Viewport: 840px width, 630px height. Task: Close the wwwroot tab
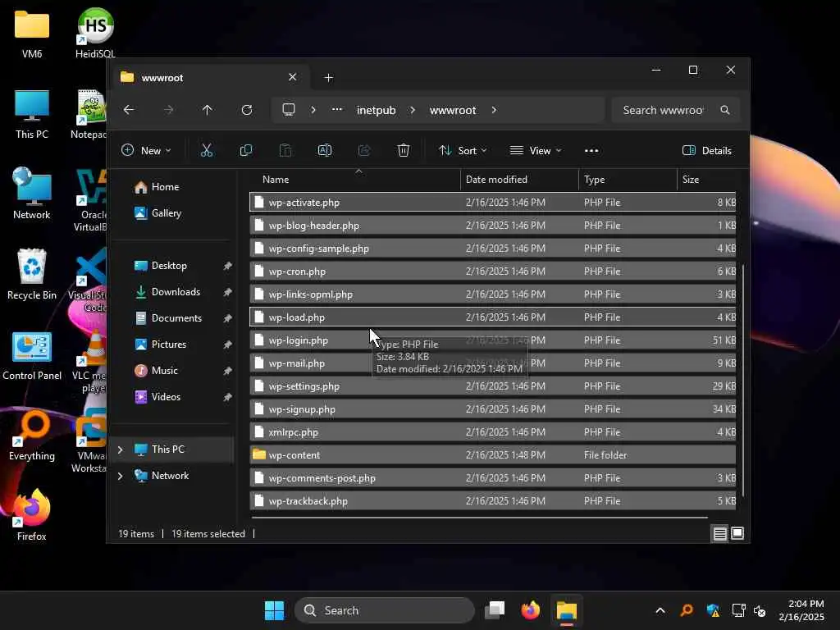pos(293,77)
